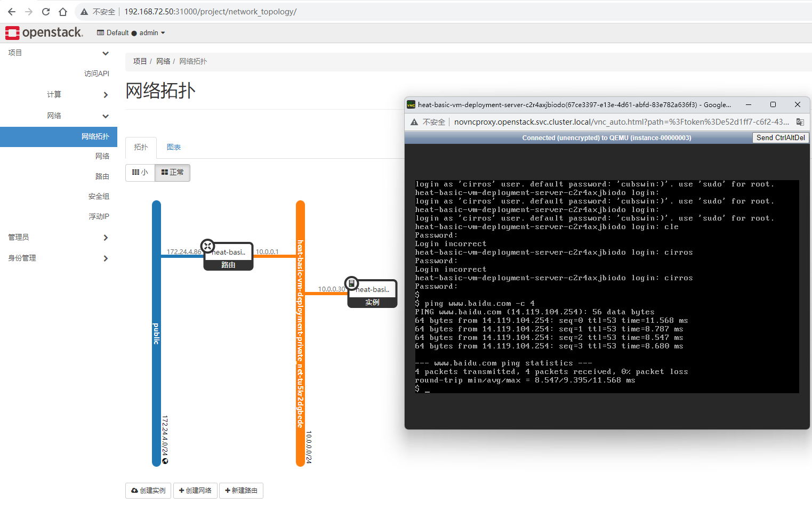This screenshot has width=812, height=512.
Task: Click the globe icon on public network
Action: pos(165,461)
